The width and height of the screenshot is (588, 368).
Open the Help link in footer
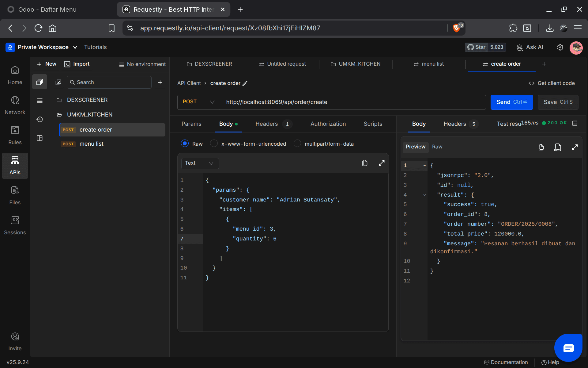[x=550, y=362]
